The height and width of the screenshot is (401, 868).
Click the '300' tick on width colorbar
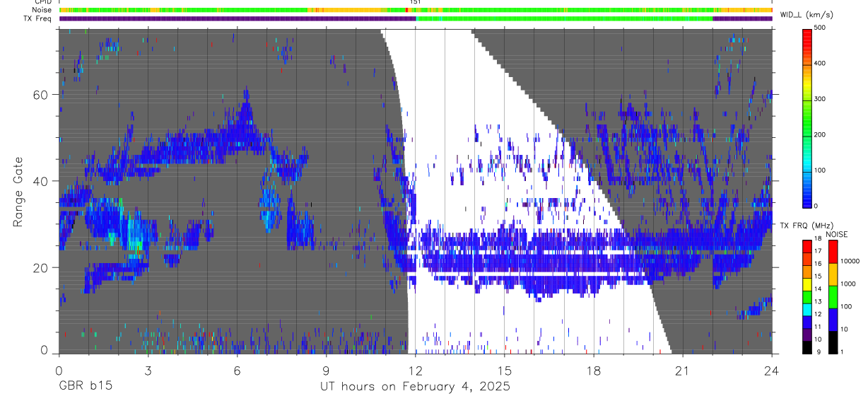tap(821, 99)
